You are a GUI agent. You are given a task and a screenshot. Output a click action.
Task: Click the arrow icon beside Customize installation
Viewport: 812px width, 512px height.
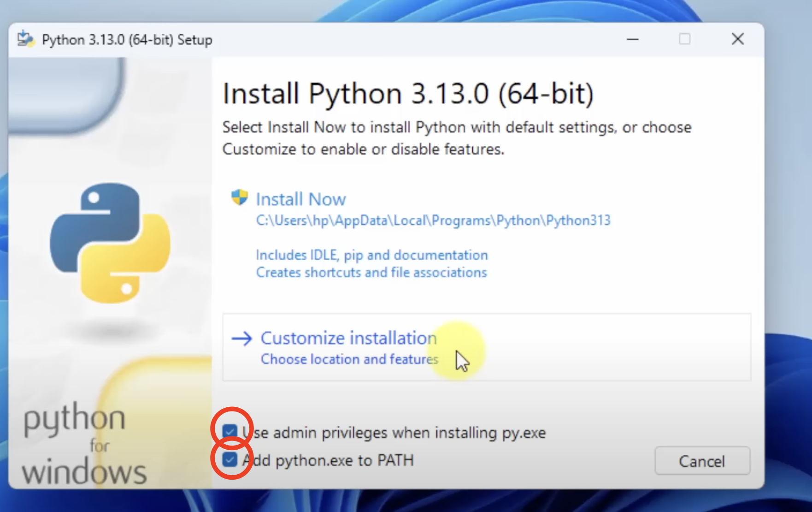tap(242, 339)
